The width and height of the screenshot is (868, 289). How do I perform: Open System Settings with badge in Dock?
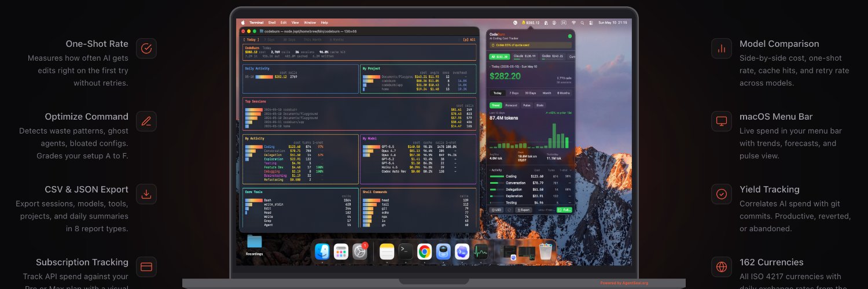point(360,251)
